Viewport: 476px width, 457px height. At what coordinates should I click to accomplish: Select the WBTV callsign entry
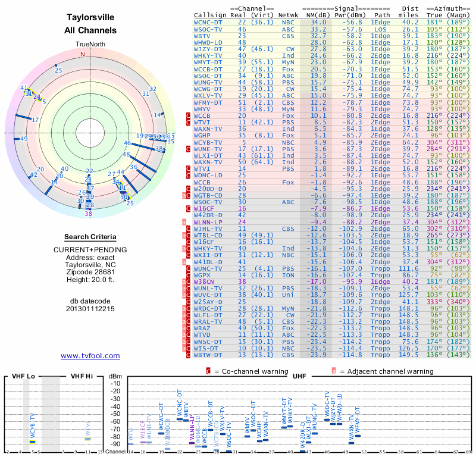[202, 36]
